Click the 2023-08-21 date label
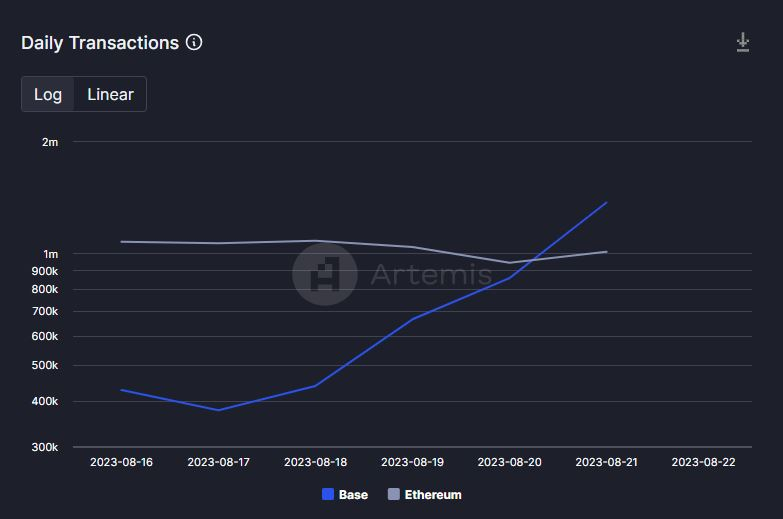The image size is (783, 519). [x=606, y=462]
